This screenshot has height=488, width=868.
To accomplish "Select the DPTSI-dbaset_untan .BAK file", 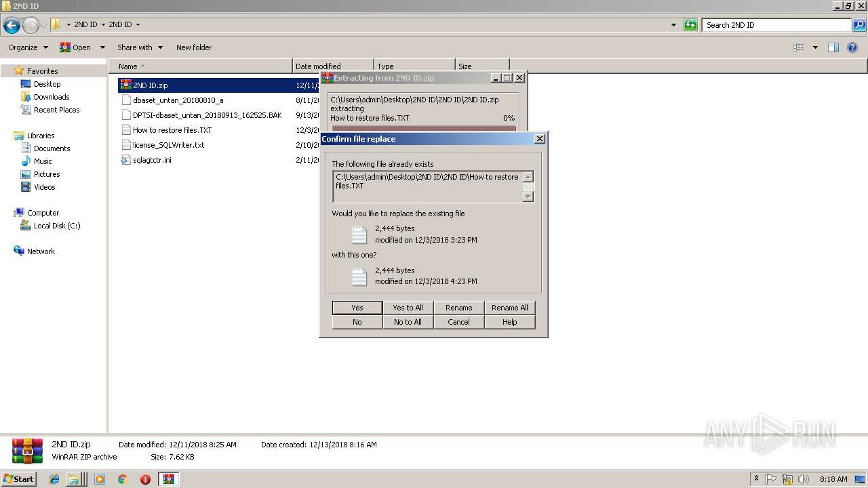I will (207, 115).
